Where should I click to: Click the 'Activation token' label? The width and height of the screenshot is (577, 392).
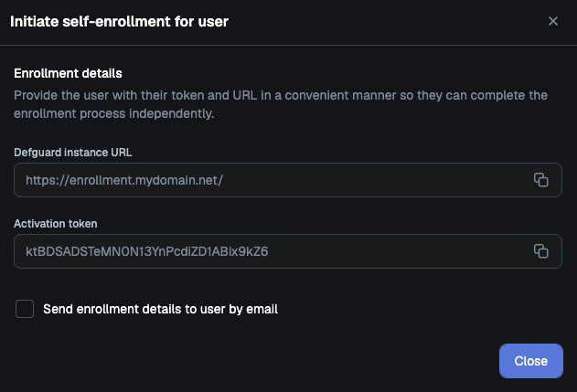pos(56,224)
